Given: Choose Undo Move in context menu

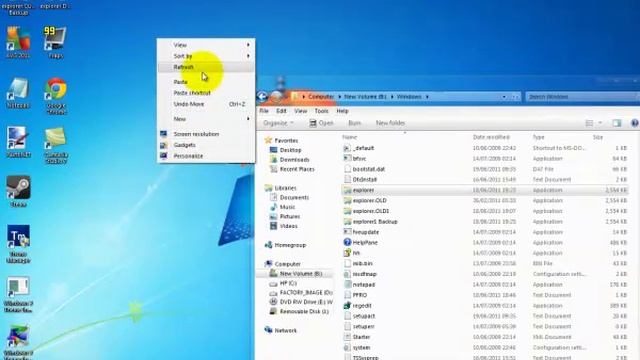Looking at the screenshot, I should [206, 104].
